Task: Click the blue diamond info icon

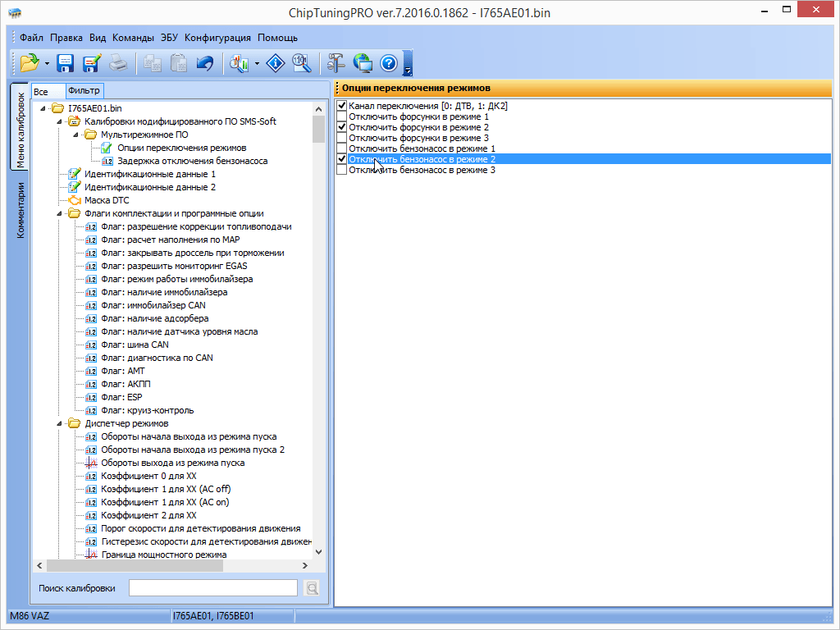Action: point(276,62)
